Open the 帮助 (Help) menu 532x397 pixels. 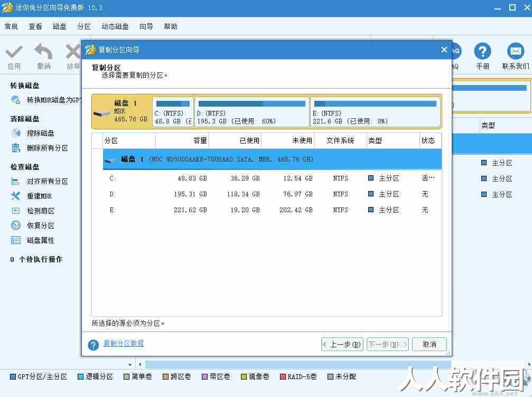(171, 26)
